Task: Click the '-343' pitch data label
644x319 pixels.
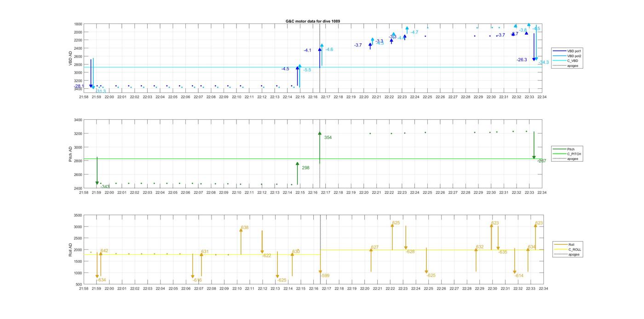Action: 105,186
